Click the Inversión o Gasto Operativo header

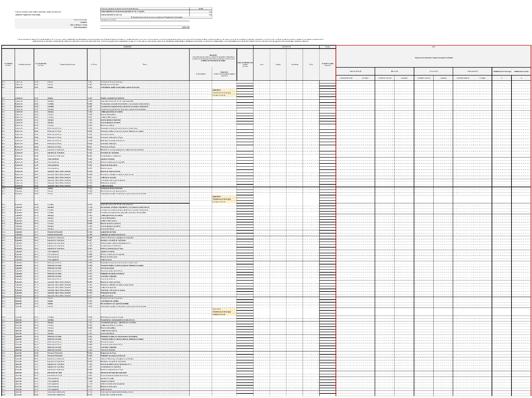[327, 64]
